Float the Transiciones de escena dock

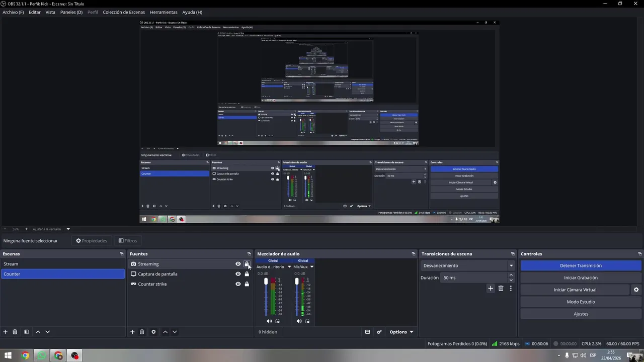[x=513, y=254]
